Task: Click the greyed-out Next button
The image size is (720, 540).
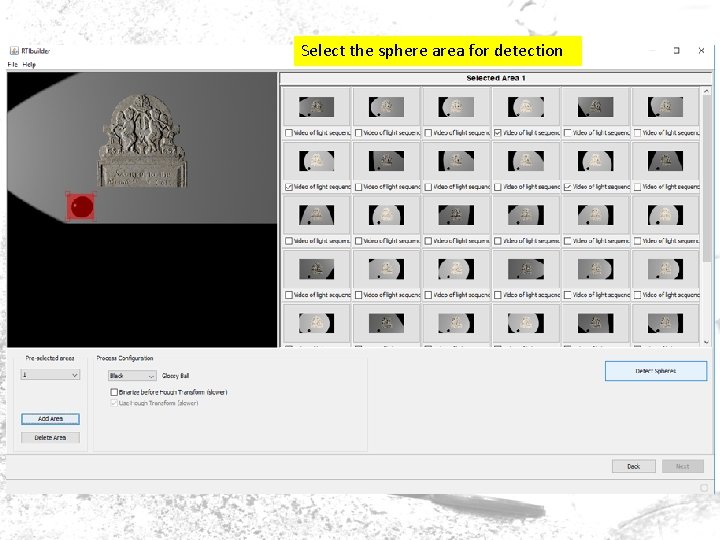Action: (x=683, y=467)
